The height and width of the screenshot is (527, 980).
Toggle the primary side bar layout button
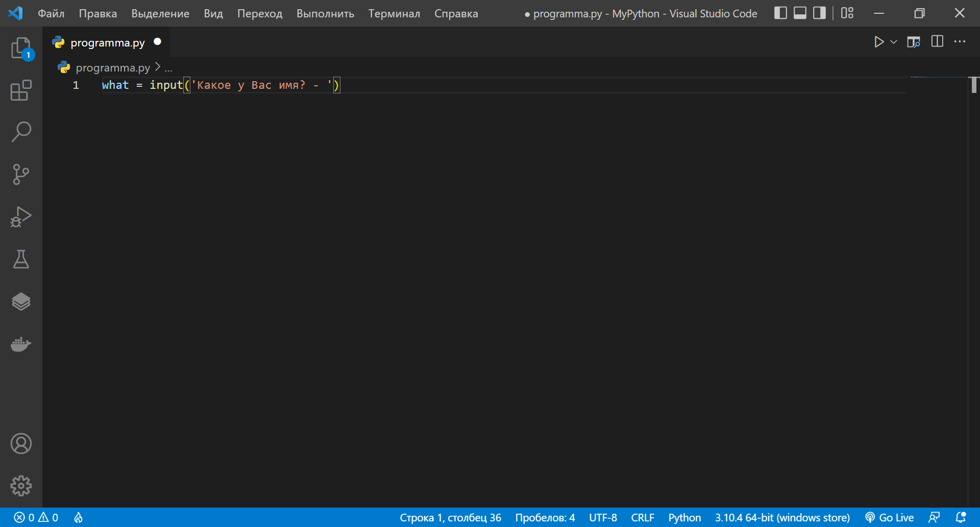[x=780, y=13]
